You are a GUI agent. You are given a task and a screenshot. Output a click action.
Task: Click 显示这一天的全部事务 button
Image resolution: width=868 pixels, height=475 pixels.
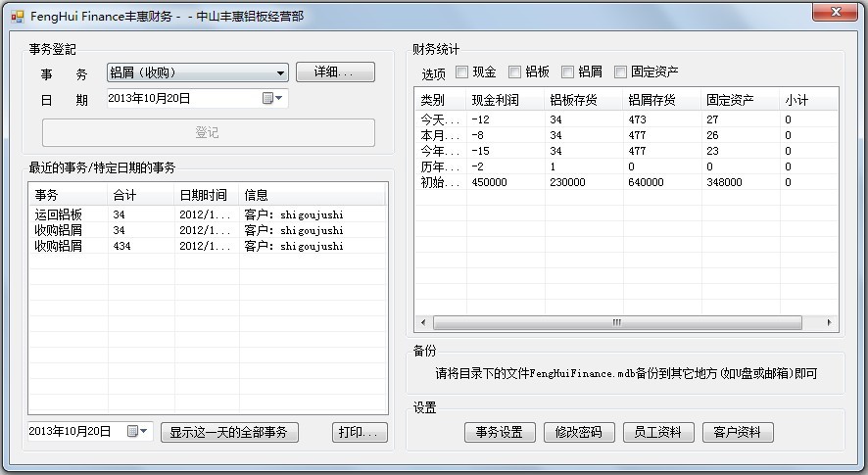(x=229, y=432)
